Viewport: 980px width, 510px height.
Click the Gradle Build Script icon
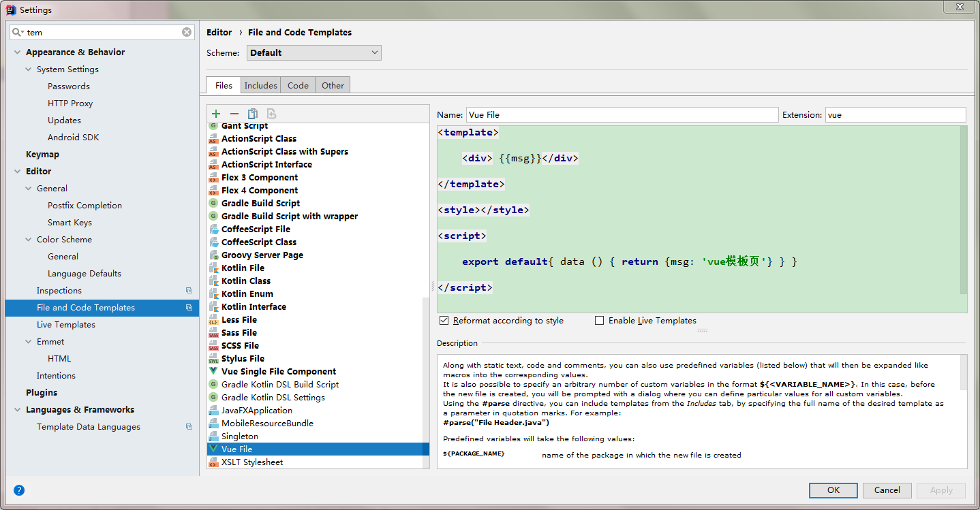tap(213, 204)
